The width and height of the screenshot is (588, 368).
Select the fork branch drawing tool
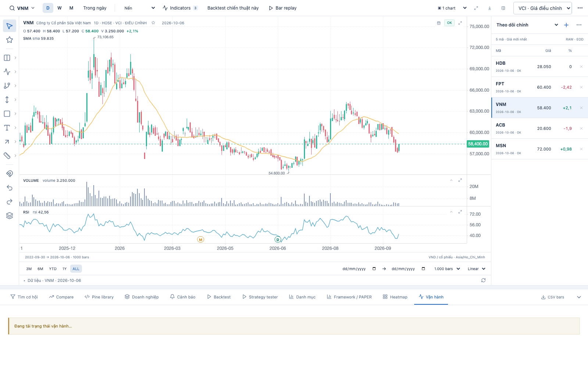pos(7,86)
